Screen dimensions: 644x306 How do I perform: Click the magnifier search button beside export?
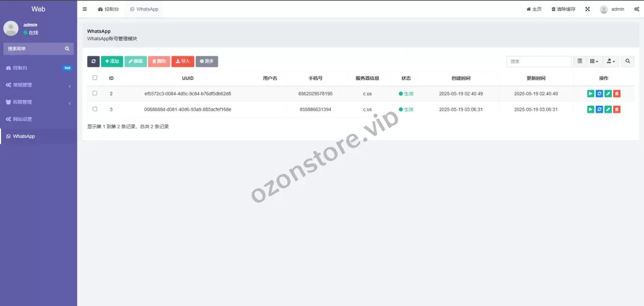click(627, 61)
